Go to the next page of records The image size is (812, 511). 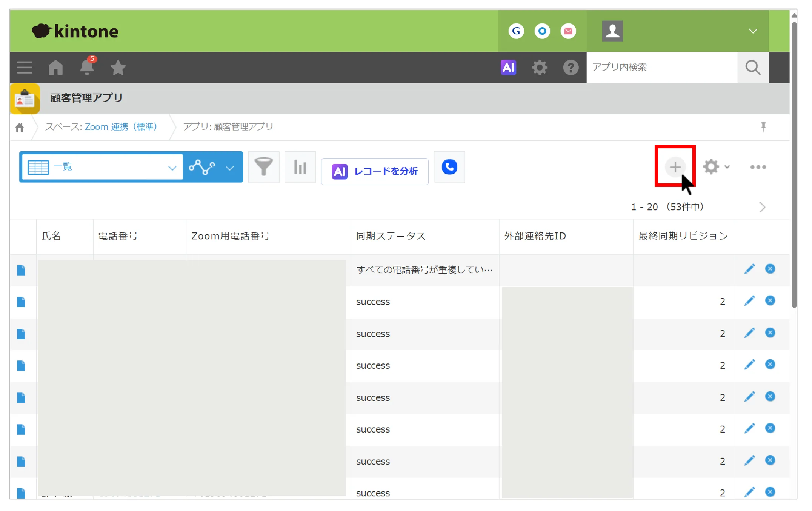coord(762,207)
